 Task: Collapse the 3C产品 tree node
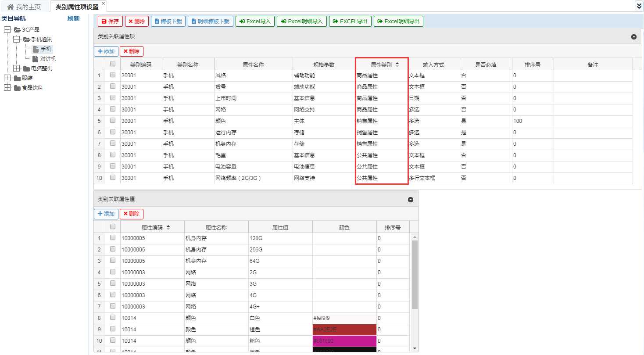(7, 30)
